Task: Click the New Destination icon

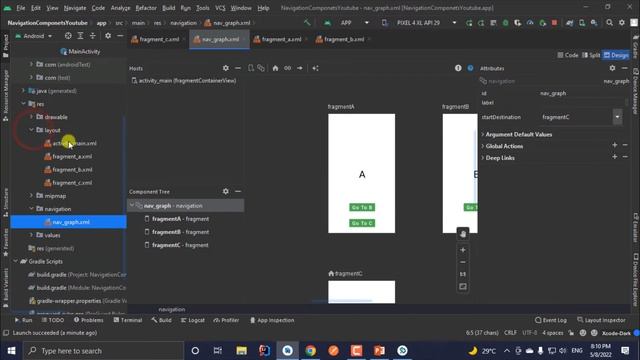Action: point(251,68)
